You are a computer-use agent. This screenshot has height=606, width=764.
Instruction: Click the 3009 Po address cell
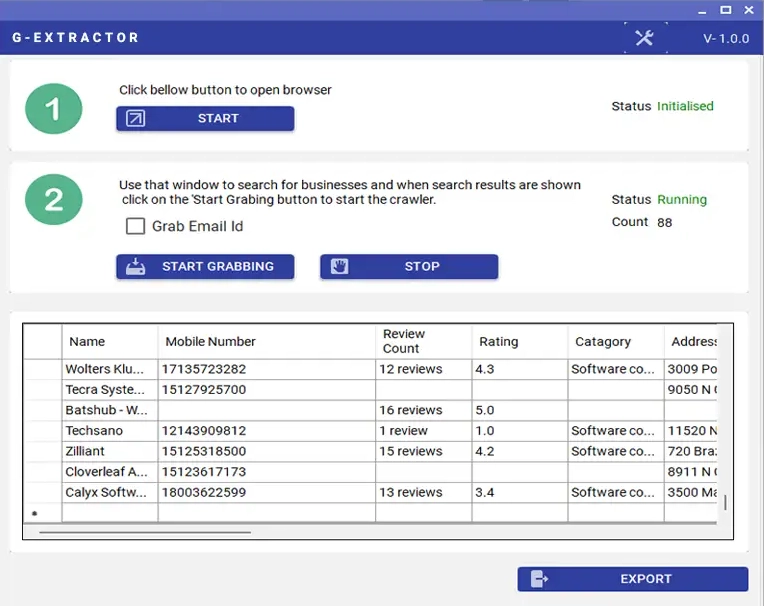690,369
